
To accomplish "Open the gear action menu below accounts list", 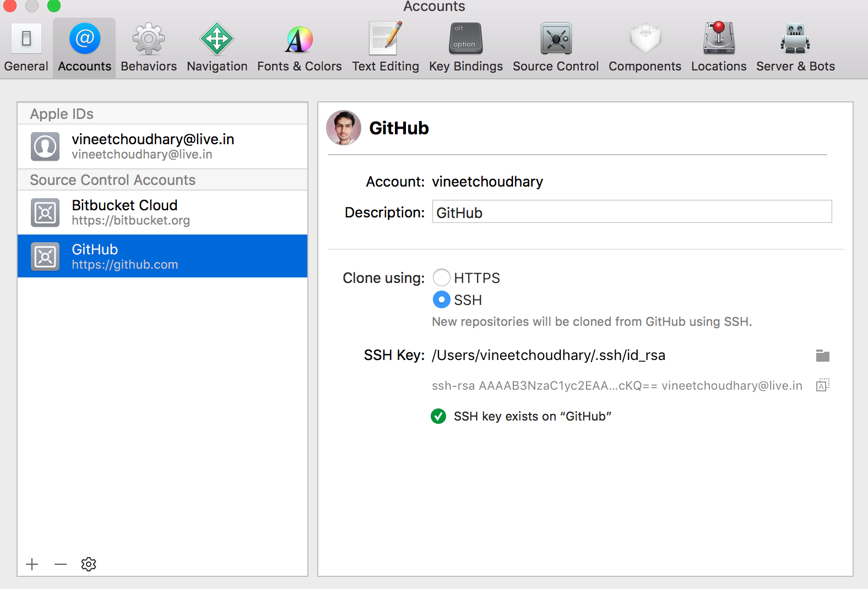I will tap(89, 564).
